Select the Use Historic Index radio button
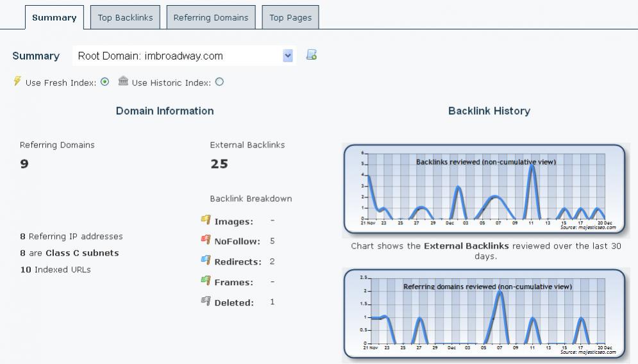This screenshot has width=638, height=364. coord(219,82)
